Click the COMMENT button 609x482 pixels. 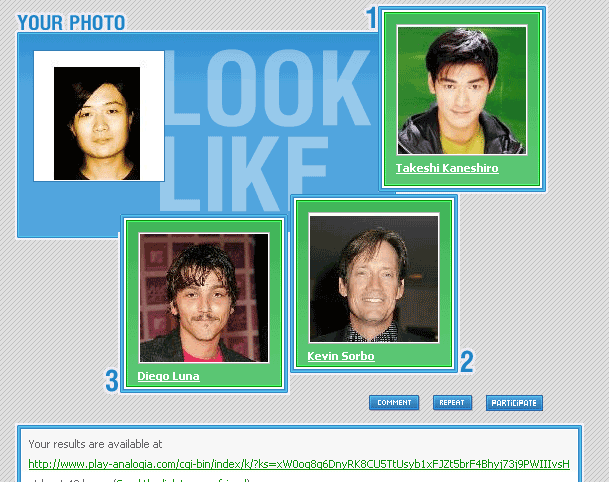[394, 403]
